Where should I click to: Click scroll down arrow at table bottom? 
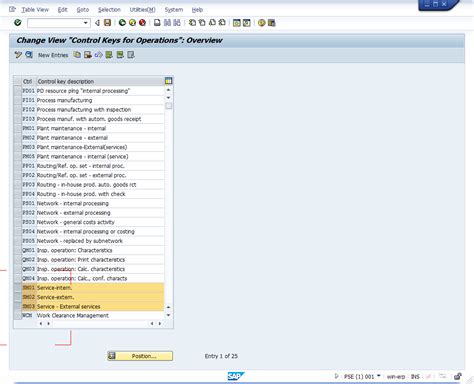click(x=168, y=315)
